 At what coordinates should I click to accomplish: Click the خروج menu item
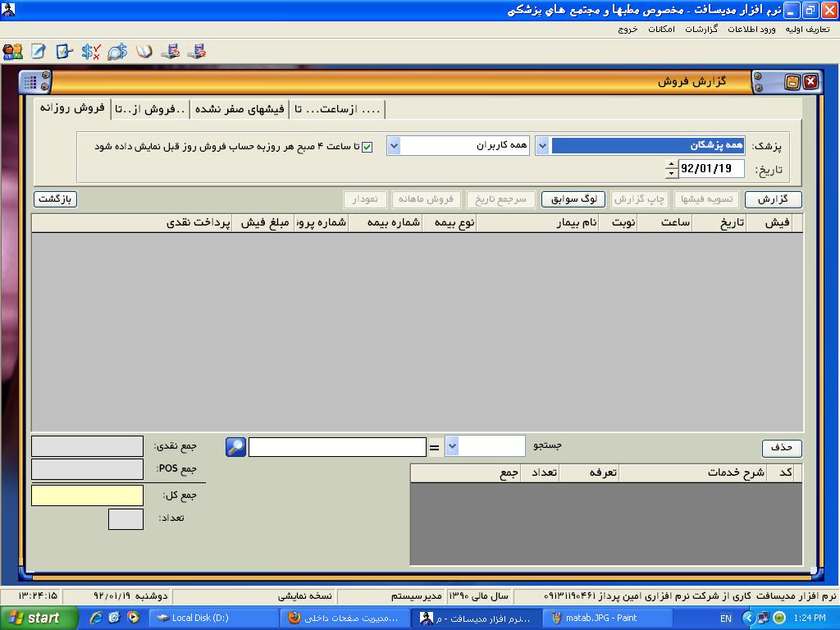coord(628,30)
